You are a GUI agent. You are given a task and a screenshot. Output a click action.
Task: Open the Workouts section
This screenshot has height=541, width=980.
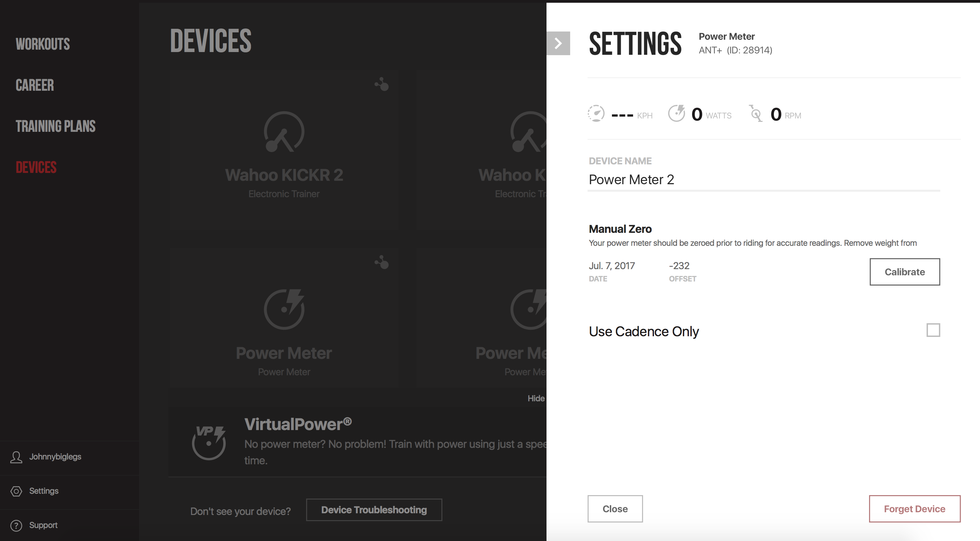[x=42, y=44]
